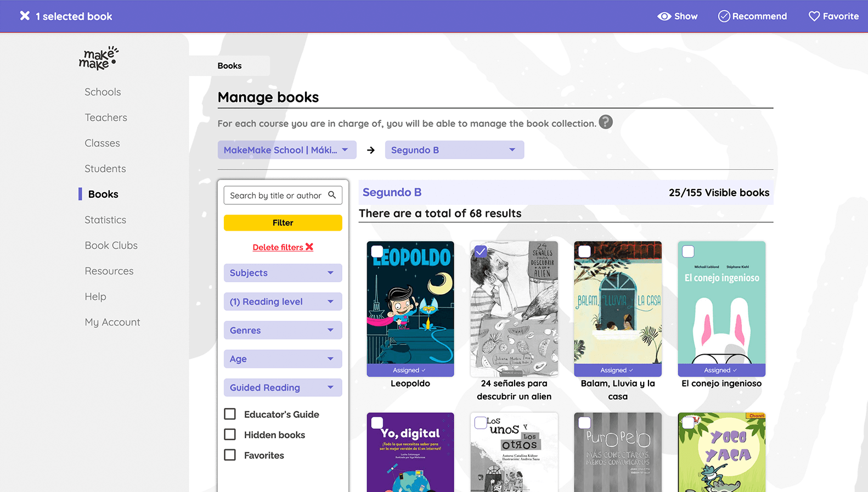Viewport: 868px width, 492px height.
Task: Uncheck the 24 señales para descubrir book
Action: 481,251
